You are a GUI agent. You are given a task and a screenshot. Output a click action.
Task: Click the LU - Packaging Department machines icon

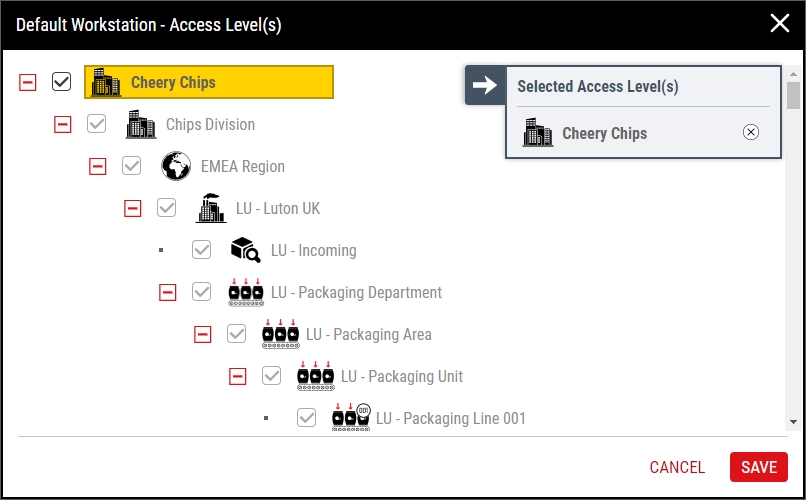246,293
